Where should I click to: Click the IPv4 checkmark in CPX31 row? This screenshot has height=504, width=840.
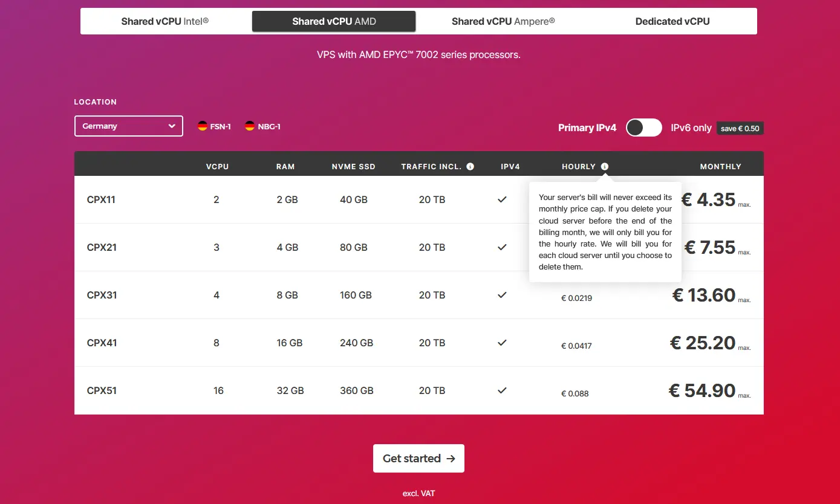click(502, 294)
